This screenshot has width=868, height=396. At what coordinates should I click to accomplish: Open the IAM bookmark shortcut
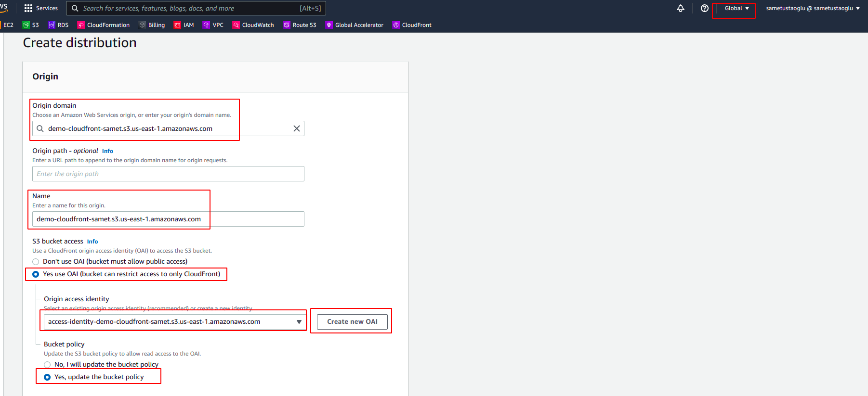coord(184,25)
